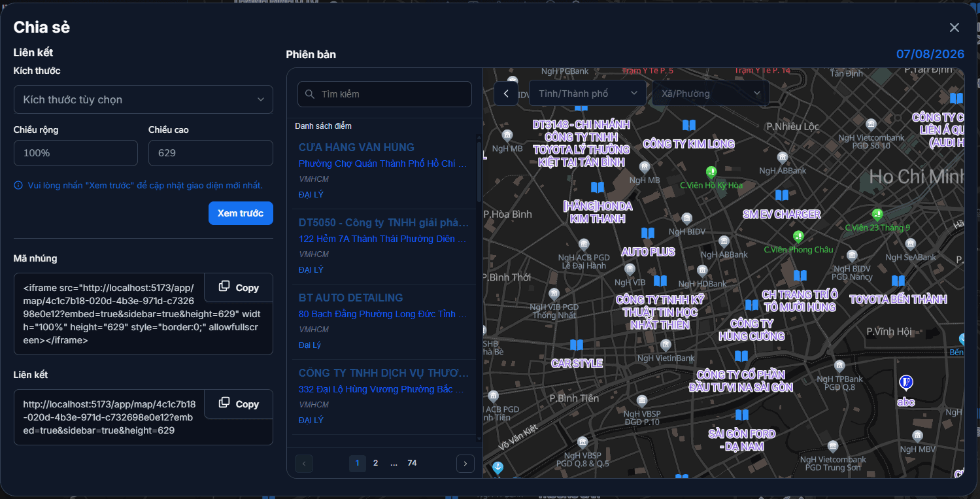The height and width of the screenshot is (499, 980).
Task: Click the NgH BIDV bank icon
Action: pyautogui.click(x=686, y=218)
